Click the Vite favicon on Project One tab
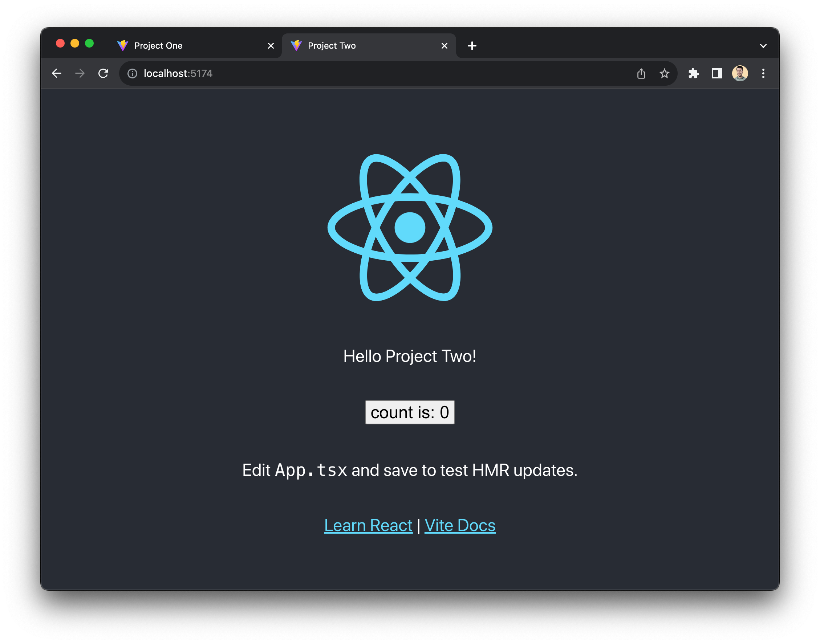 click(123, 46)
